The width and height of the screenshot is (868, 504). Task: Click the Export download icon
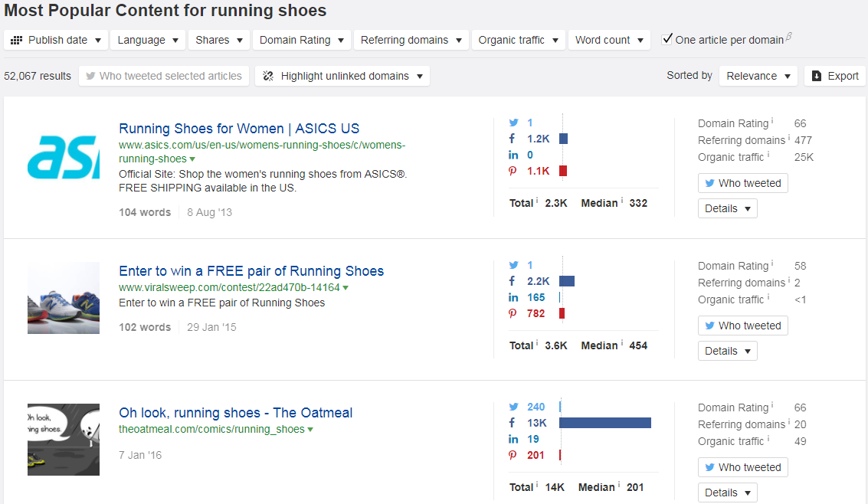point(817,76)
